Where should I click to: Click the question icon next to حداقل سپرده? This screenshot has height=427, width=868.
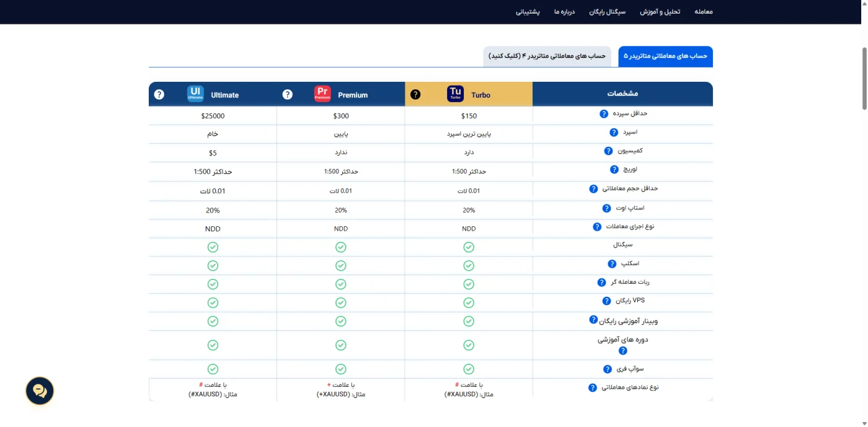pos(603,114)
